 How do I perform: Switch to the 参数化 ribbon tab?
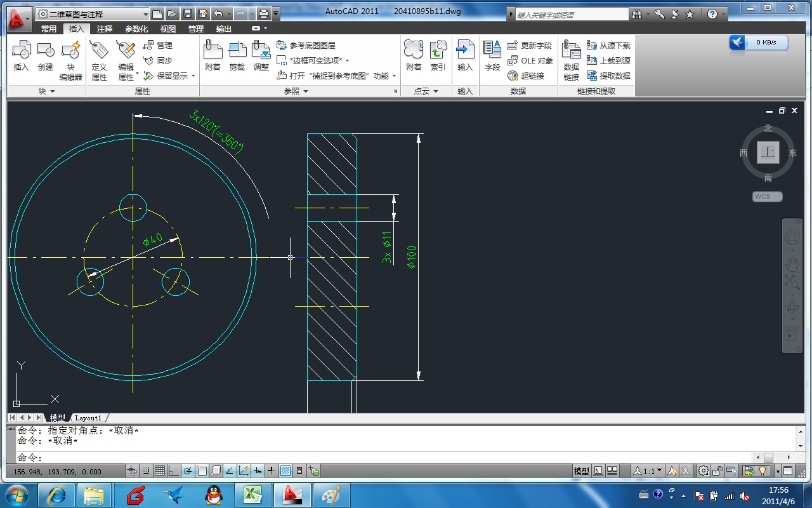point(136,29)
